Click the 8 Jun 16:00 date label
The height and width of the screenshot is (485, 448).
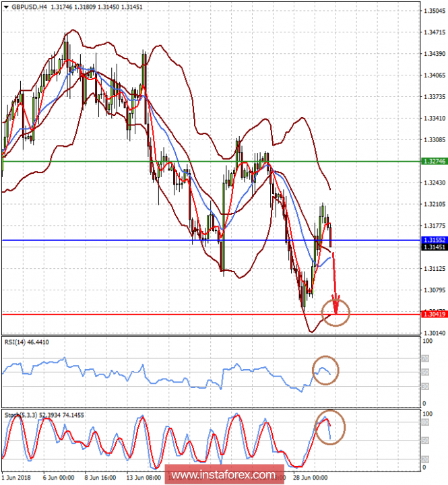pos(100,476)
